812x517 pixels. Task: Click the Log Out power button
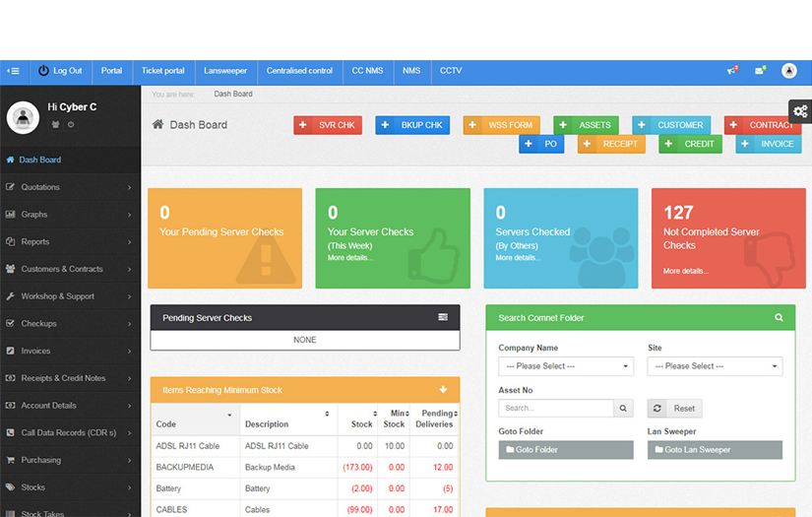point(60,71)
